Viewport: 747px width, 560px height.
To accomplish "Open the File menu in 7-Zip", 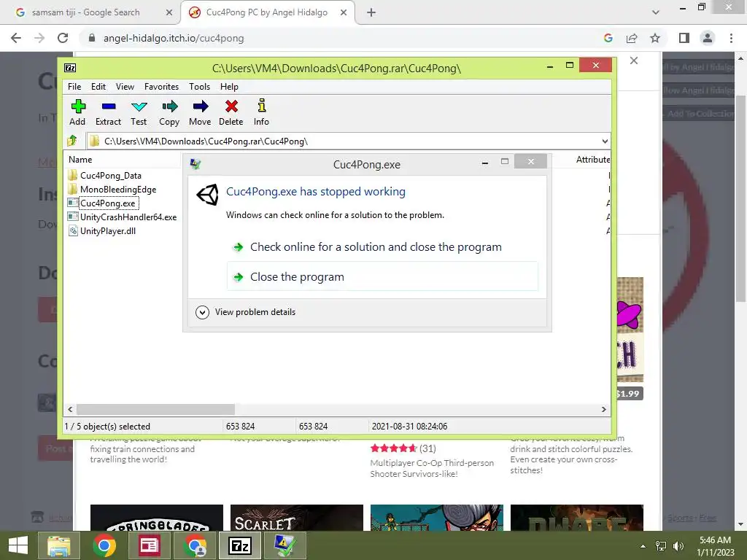I will 74,87.
